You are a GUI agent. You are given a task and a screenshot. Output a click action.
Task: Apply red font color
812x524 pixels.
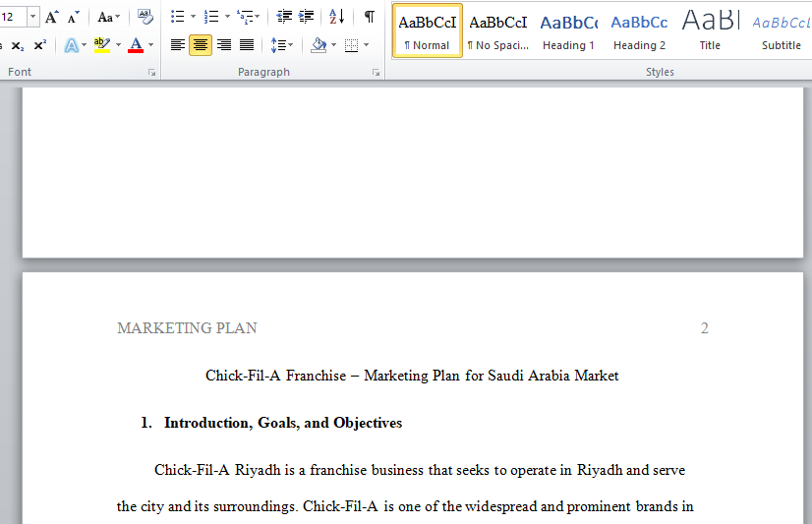[136, 45]
